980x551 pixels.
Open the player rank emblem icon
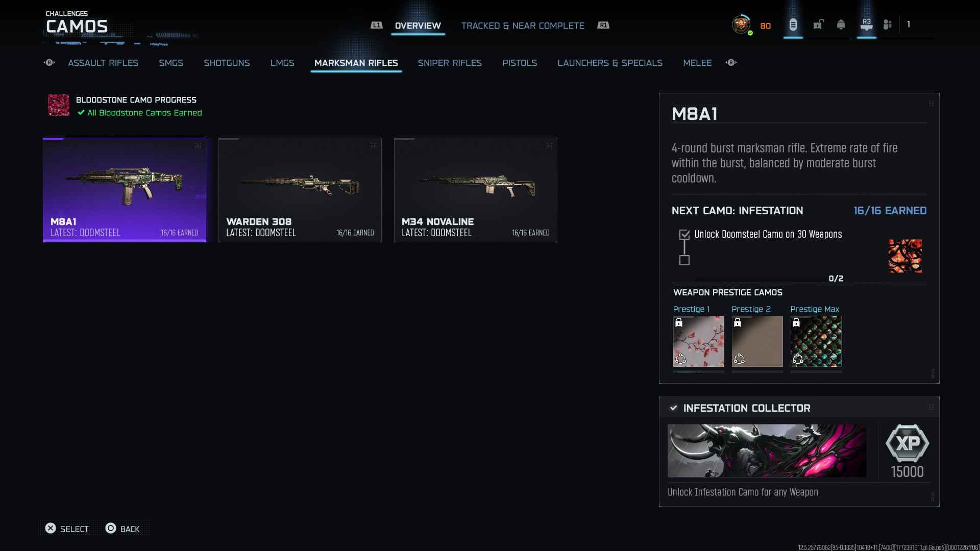[741, 24]
